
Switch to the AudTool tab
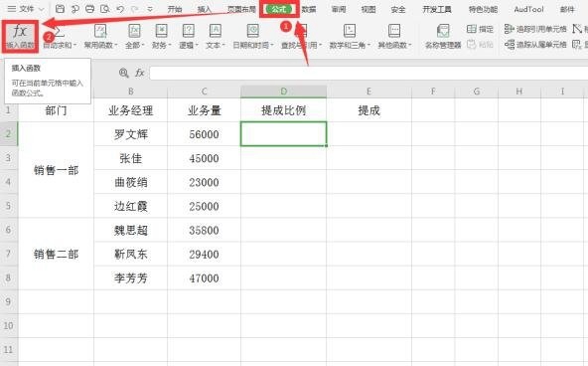point(528,9)
